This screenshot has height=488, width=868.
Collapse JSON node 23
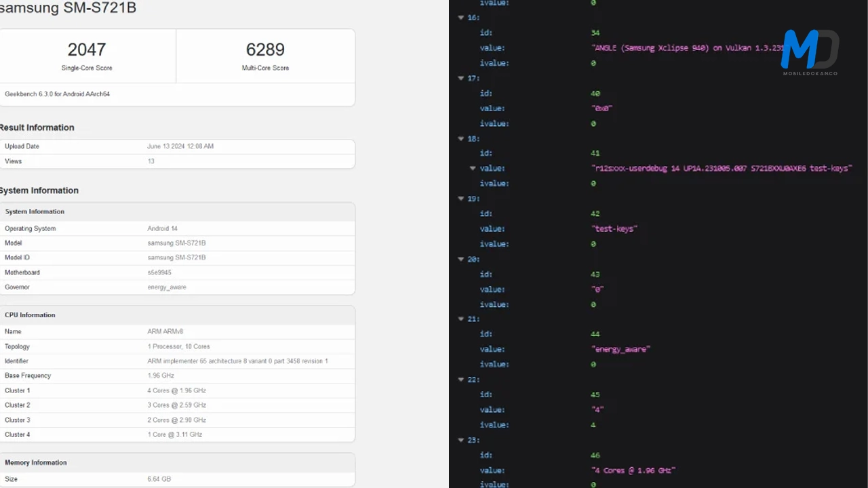(x=462, y=439)
